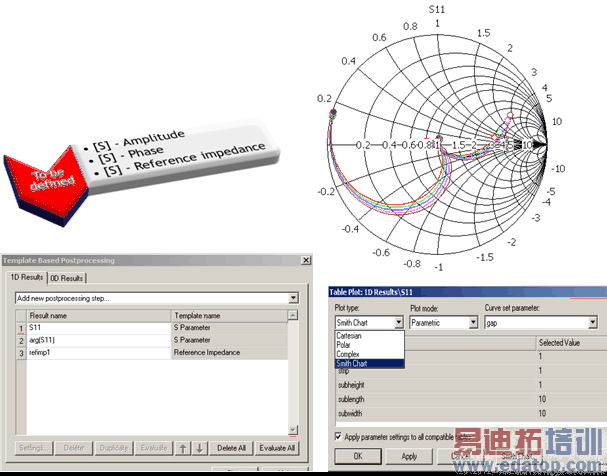Select the refimp1 result row

coord(157,353)
